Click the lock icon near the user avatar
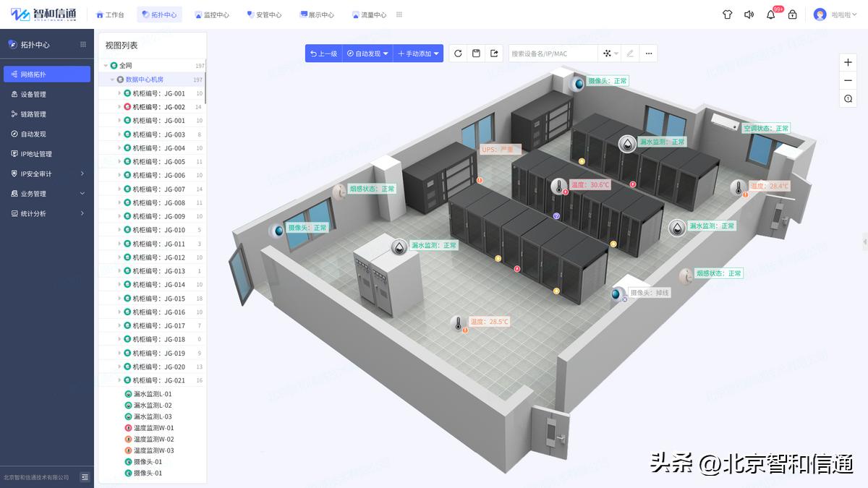Image resolution: width=868 pixels, height=488 pixels. pyautogui.click(x=792, y=14)
